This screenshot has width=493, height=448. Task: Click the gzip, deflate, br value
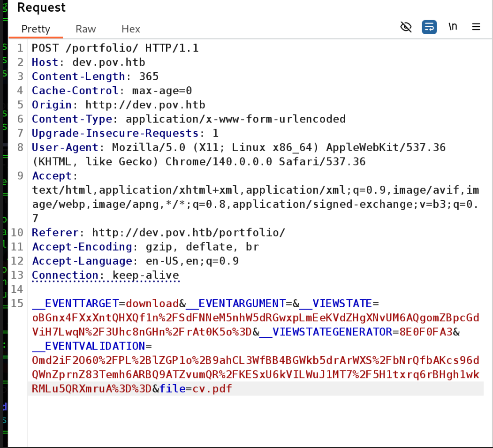pyautogui.click(x=202, y=247)
